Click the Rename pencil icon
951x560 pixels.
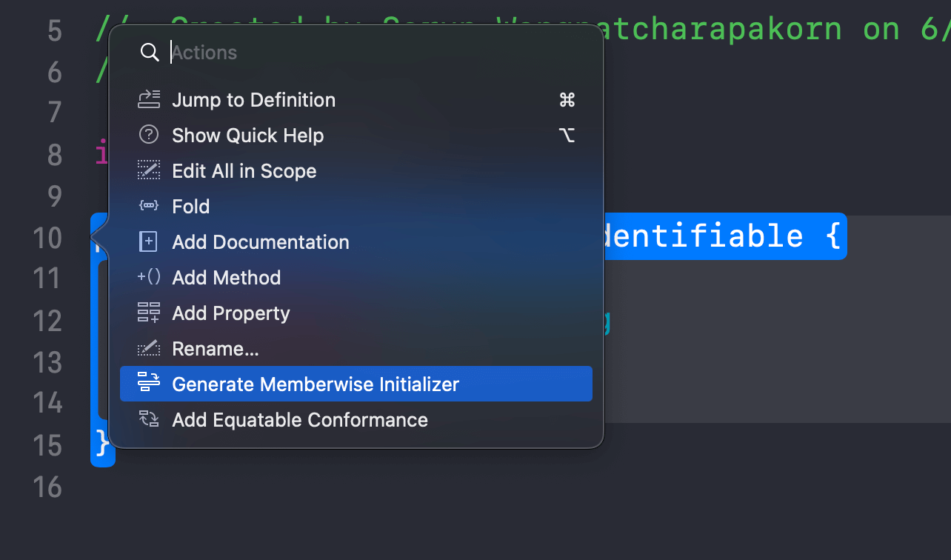click(149, 349)
